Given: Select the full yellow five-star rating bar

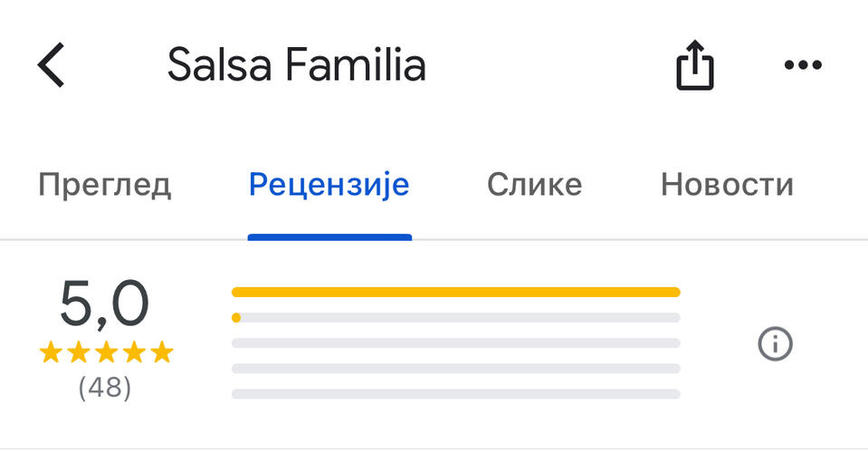Looking at the screenshot, I should coord(455,292).
